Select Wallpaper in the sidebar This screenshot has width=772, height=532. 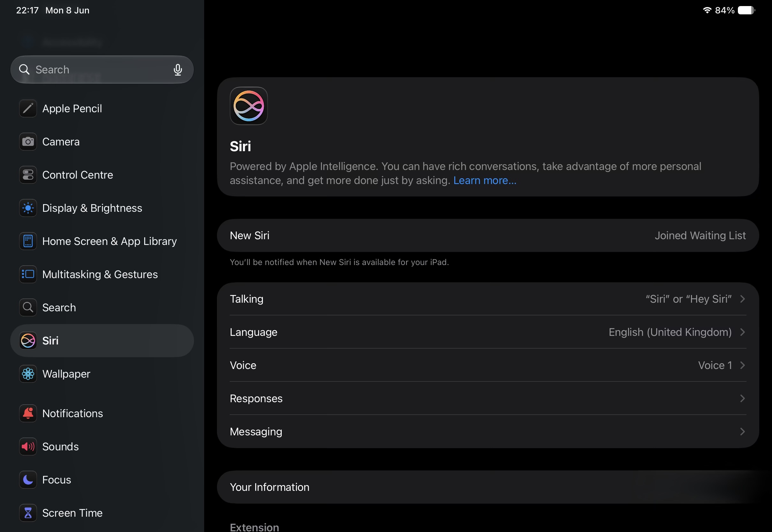[102, 374]
